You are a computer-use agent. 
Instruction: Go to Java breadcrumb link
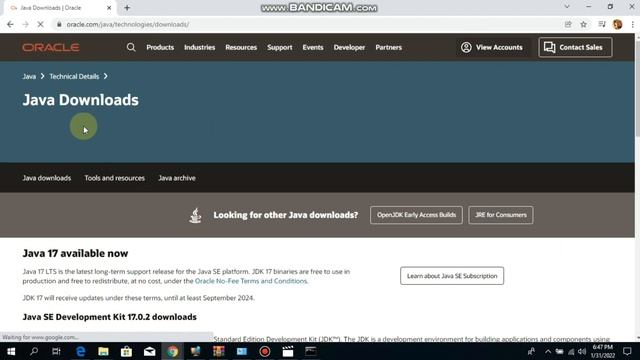tap(29, 76)
